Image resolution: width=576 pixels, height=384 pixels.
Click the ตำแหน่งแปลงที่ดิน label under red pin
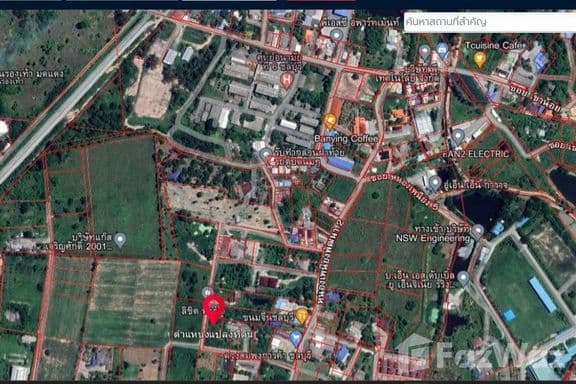click(213, 334)
